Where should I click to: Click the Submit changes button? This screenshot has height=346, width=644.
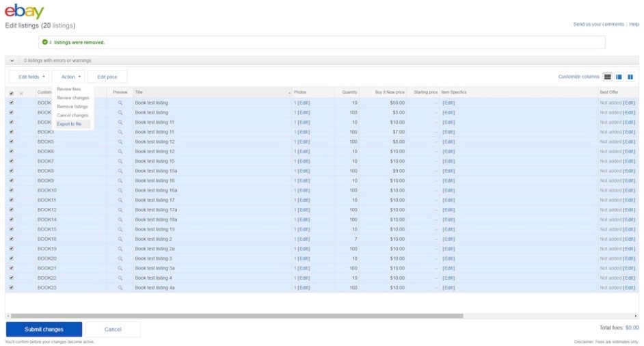[x=44, y=330]
